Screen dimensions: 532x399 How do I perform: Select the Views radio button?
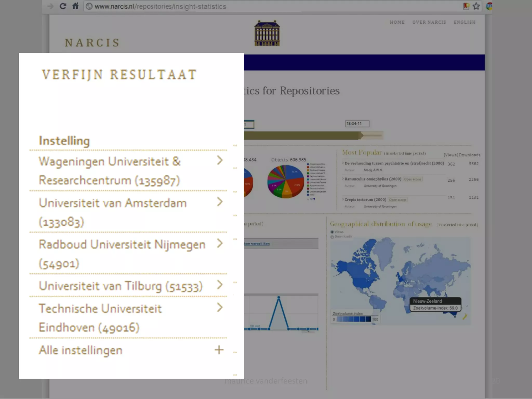[x=332, y=232]
